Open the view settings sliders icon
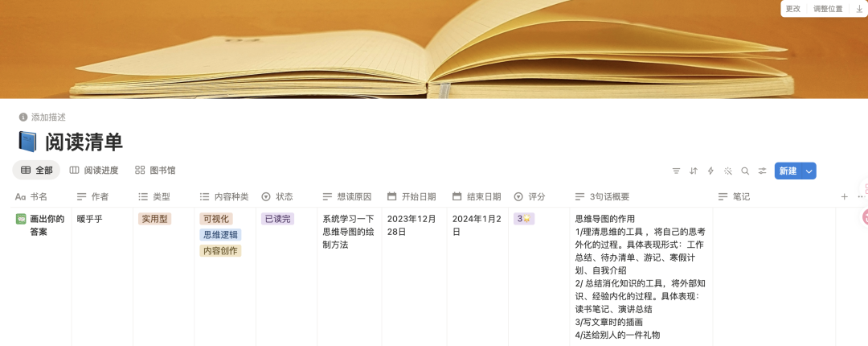 click(762, 171)
